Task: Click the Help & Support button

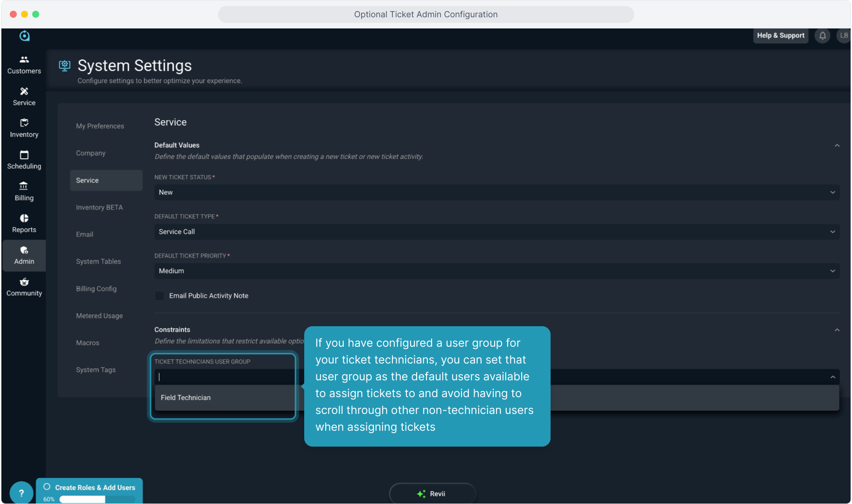Action: click(x=780, y=35)
